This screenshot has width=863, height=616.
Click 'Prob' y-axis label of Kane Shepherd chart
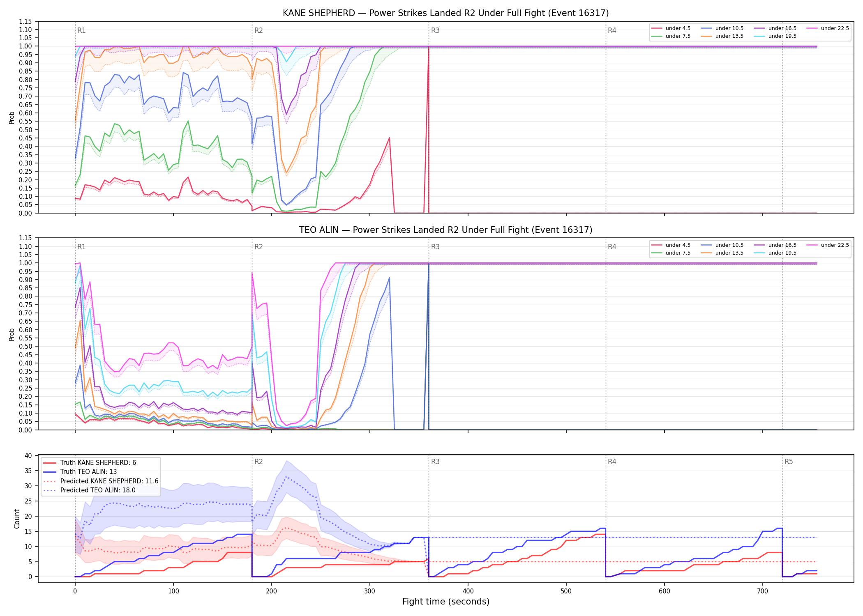coord(12,117)
